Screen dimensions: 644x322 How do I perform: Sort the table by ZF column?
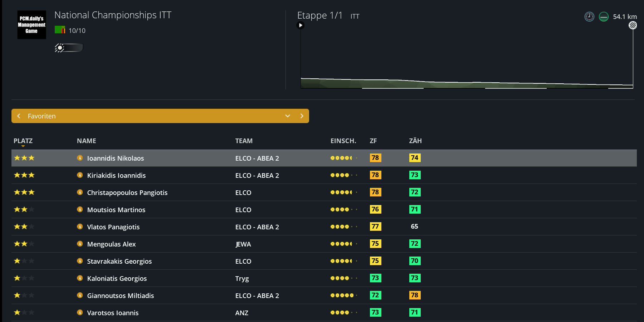[x=373, y=141]
